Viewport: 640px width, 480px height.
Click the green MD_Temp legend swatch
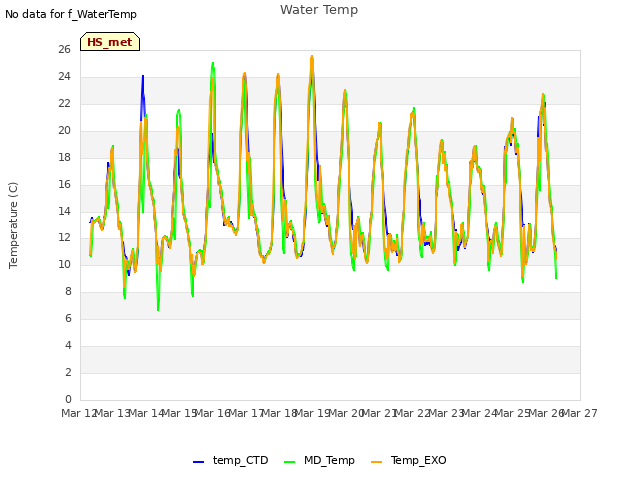pyautogui.click(x=289, y=462)
